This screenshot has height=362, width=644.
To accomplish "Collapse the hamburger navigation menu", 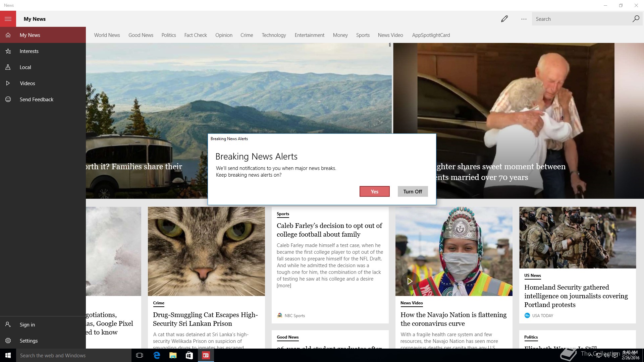I will click(x=8, y=19).
